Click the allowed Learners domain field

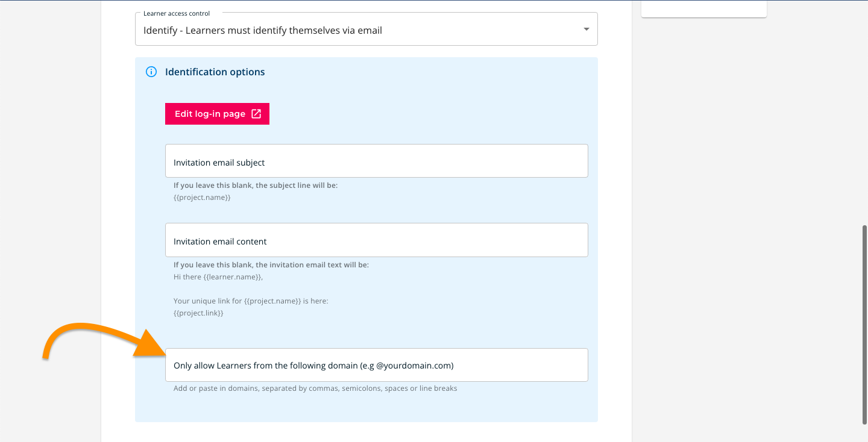(x=377, y=365)
